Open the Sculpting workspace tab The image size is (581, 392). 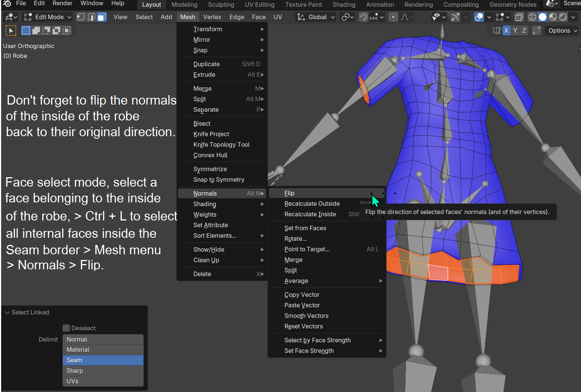pos(221,5)
